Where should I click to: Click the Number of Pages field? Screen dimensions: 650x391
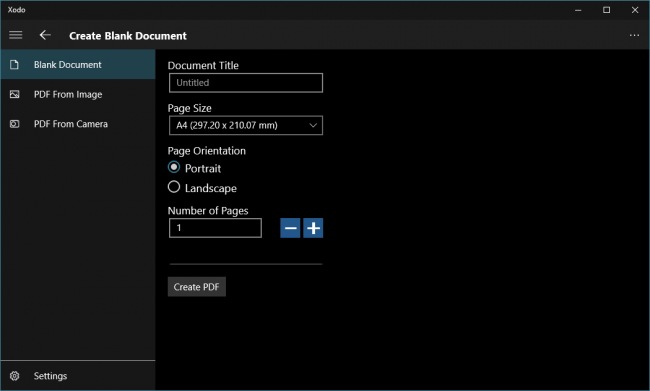coord(215,228)
